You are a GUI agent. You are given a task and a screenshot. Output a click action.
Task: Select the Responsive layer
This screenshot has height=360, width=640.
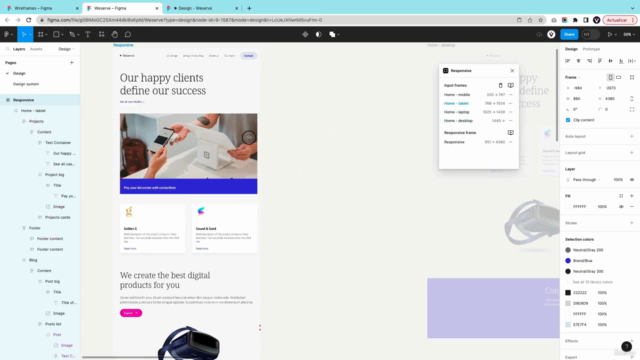(23, 100)
